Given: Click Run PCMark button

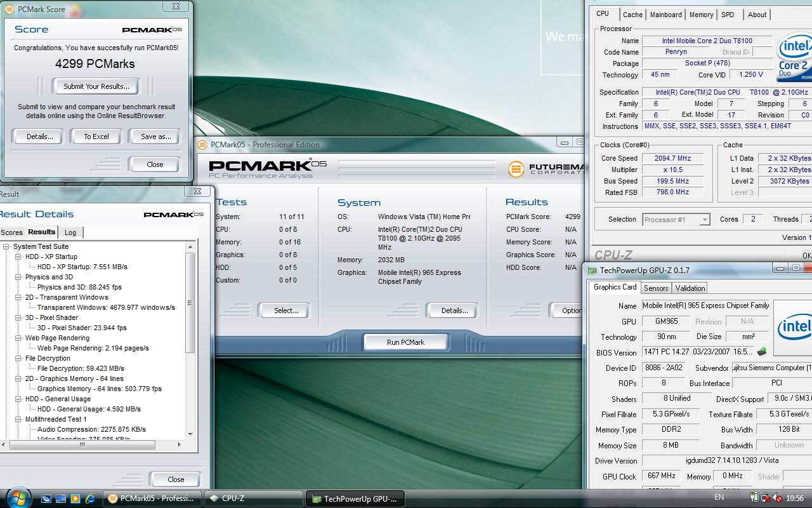Looking at the screenshot, I should coord(405,342).
